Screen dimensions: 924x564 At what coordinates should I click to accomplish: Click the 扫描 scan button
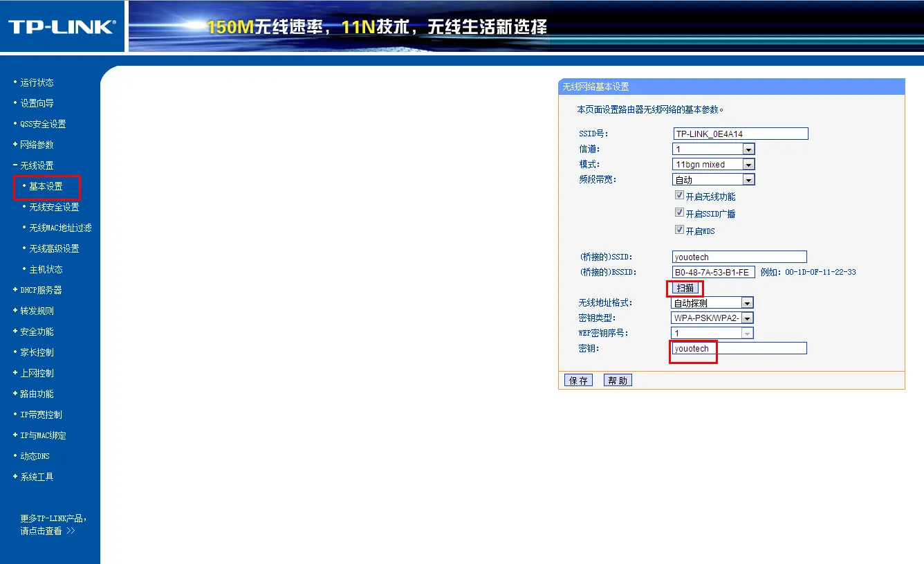(x=685, y=288)
